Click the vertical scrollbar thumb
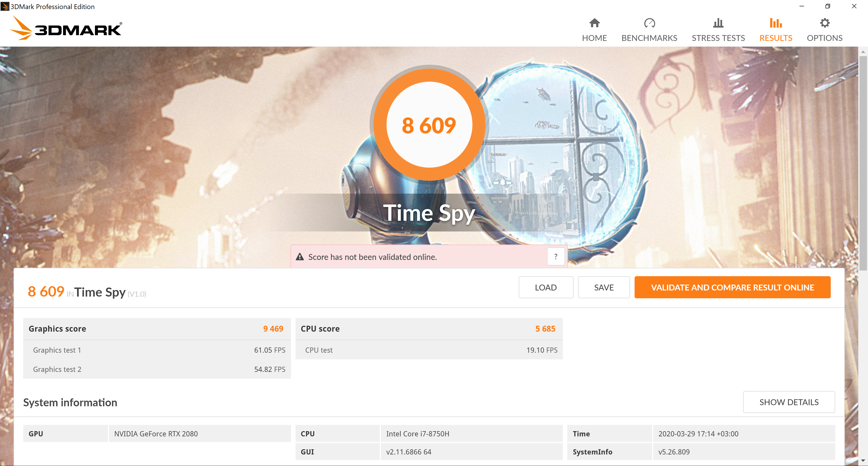The width and height of the screenshot is (868, 466). click(863, 163)
